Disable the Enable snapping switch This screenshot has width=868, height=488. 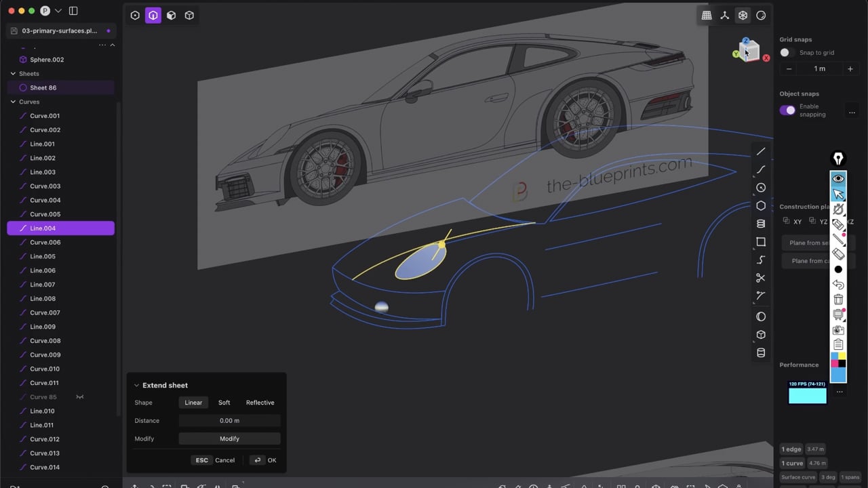[787, 110]
